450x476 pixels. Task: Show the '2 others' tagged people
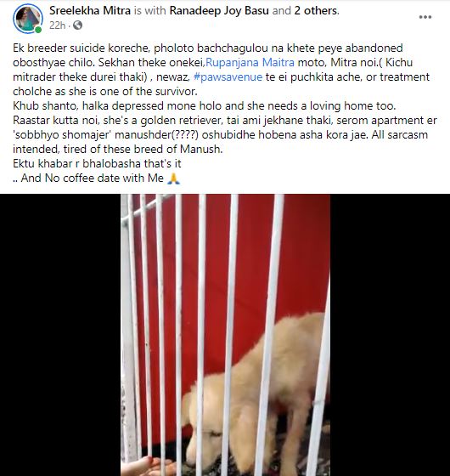315,10
